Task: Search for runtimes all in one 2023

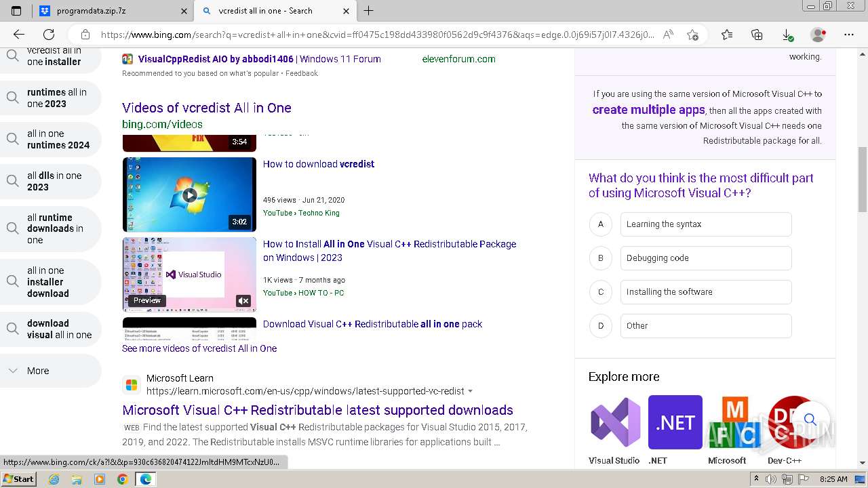Action: (x=50, y=98)
